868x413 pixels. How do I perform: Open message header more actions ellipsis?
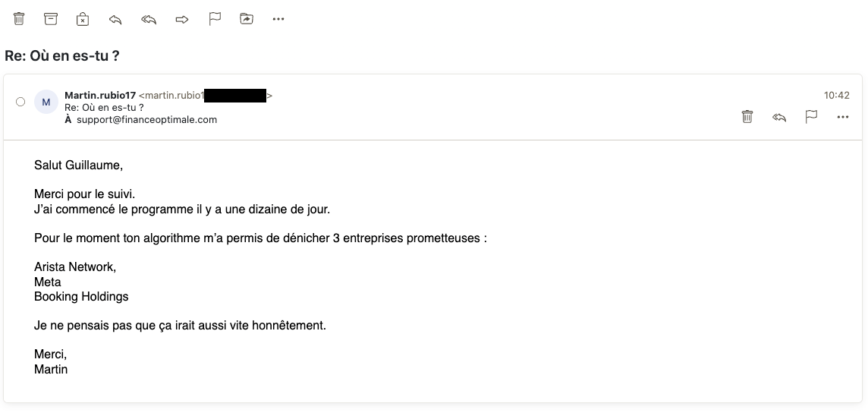pyautogui.click(x=842, y=117)
